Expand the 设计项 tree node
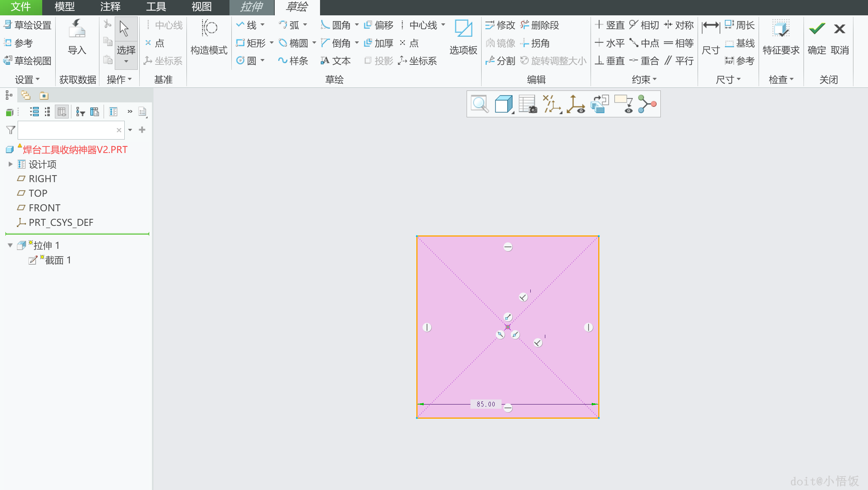The image size is (868, 490). [x=10, y=164]
